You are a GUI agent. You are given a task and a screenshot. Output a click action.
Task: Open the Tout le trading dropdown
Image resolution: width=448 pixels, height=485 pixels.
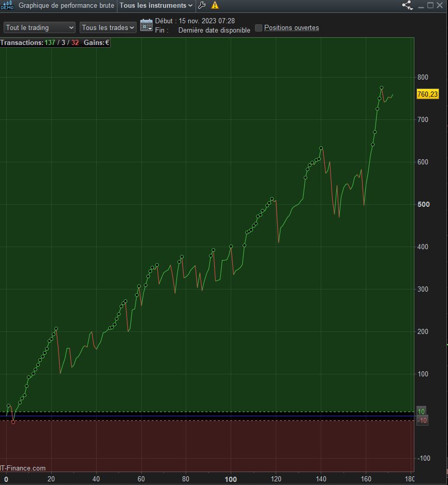pyautogui.click(x=39, y=27)
